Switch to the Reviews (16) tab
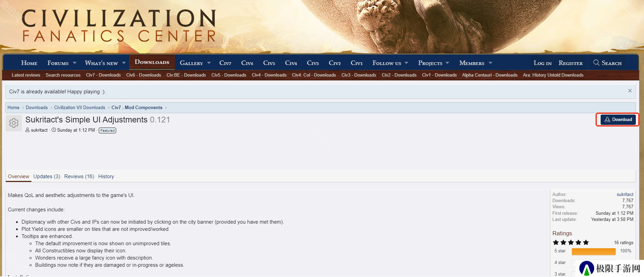The image size is (644, 277). point(79,176)
